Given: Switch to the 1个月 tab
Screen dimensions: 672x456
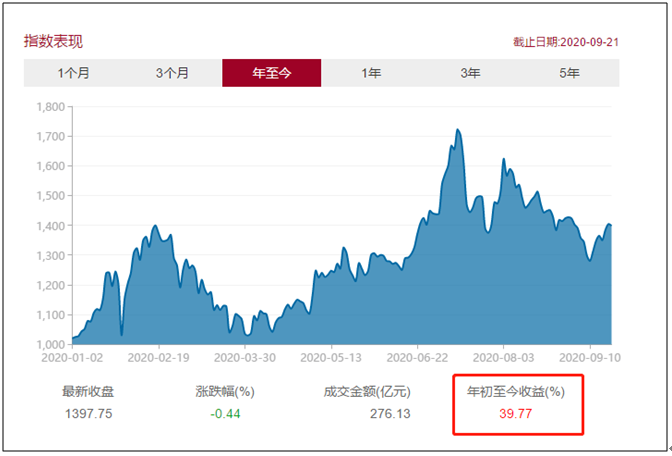Looking at the screenshot, I should click(73, 73).
